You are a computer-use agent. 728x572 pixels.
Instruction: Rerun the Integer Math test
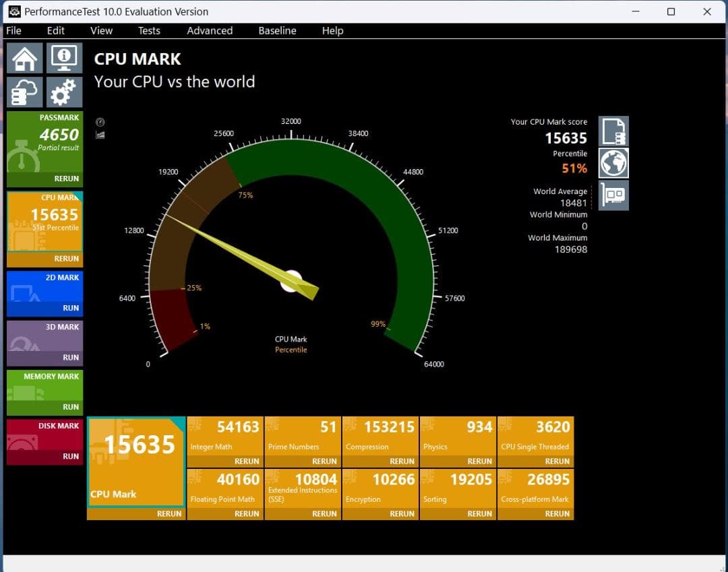click(x=246, y=462)
